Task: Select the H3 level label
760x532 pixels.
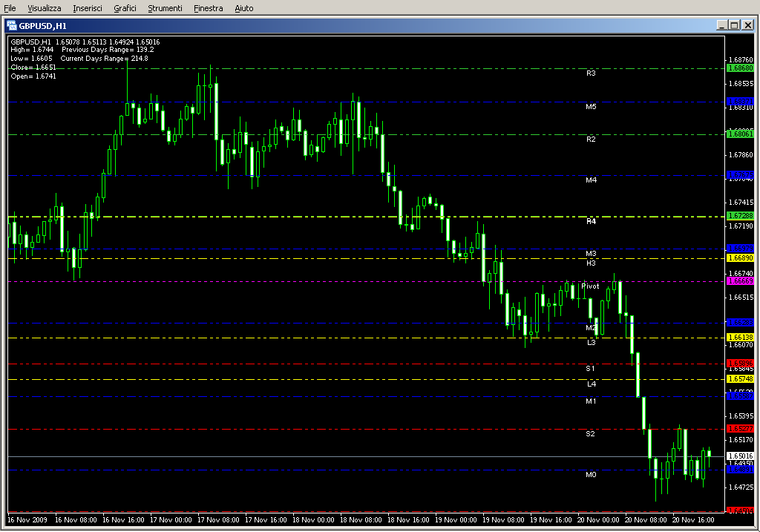Action: (591, 263)
